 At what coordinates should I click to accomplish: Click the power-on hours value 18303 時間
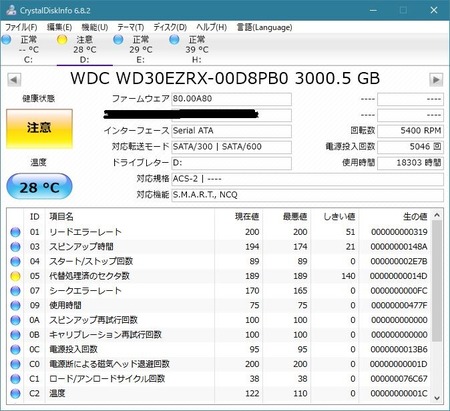tap(410, 163)
